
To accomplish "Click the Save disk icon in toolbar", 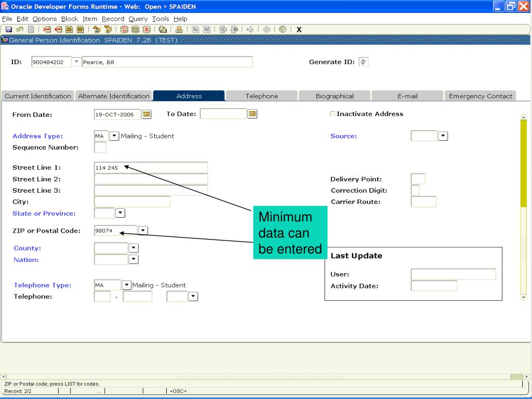I will click(9, 30).
